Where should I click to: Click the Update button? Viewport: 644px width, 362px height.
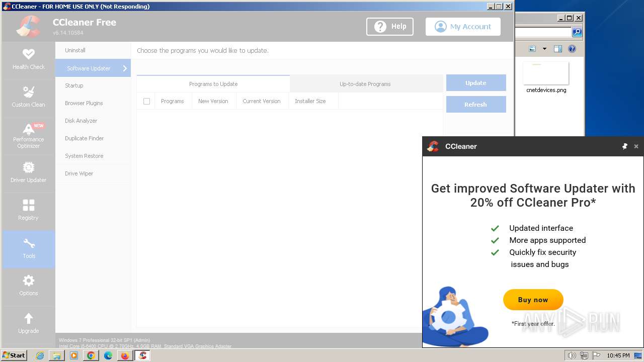point(476,83)
